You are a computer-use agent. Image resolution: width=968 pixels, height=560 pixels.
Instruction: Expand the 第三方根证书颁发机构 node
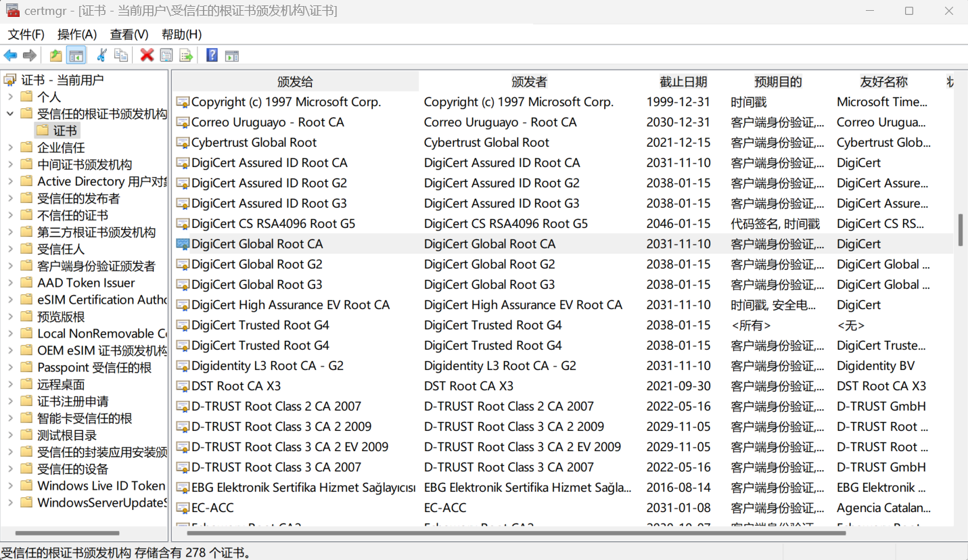(x=10, y=232)
